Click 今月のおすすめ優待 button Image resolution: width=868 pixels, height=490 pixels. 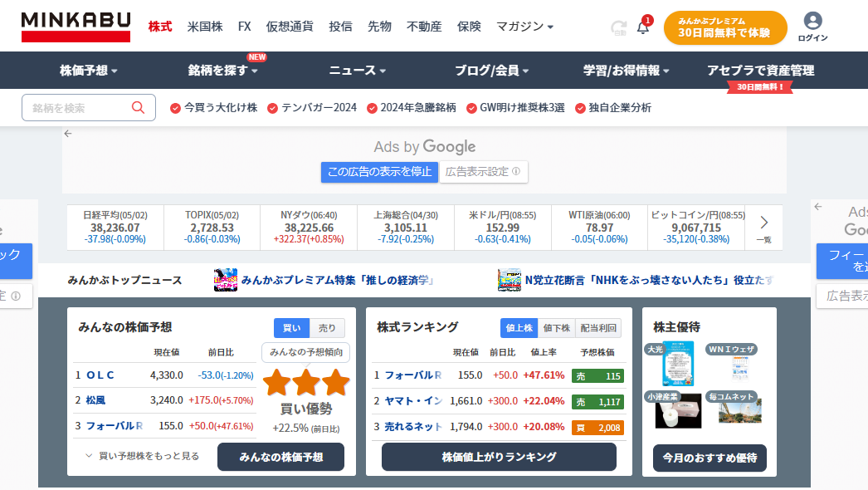(710, 458)
